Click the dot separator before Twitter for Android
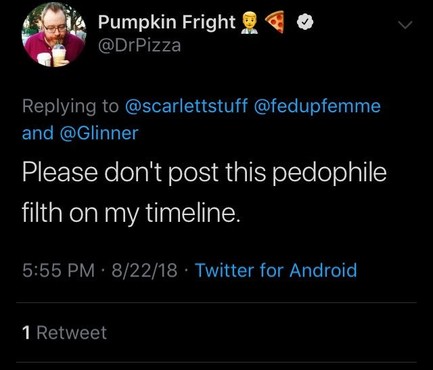The image size is (433, 370). pos(186,270)
